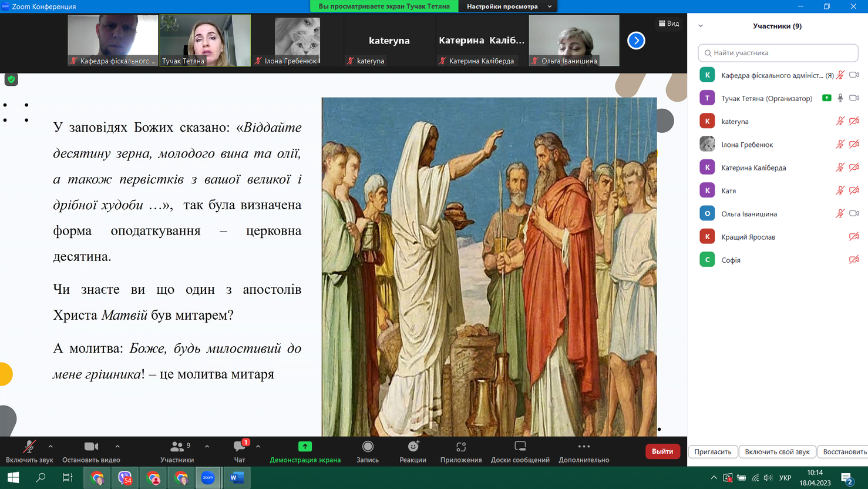This screenshot has width=868, height=489.
Task: Switch to Word in taskbar
Action: tap(237, 478)
